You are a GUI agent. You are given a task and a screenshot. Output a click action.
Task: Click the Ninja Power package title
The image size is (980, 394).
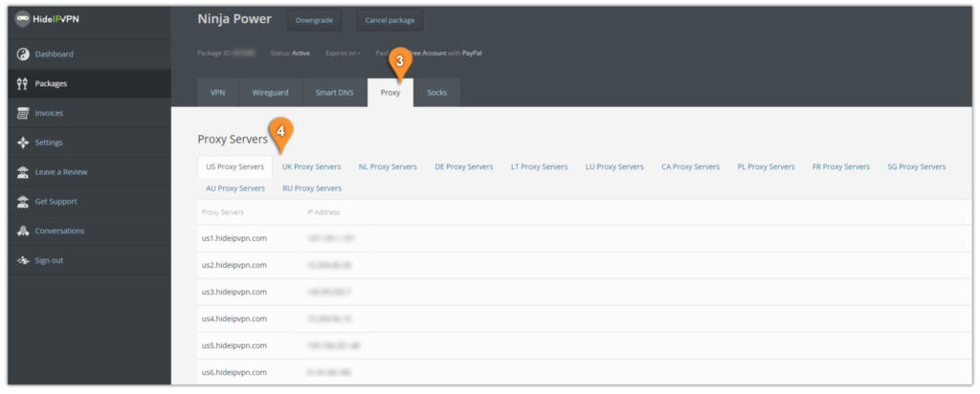pyautogui.click(x=234, y=19)
